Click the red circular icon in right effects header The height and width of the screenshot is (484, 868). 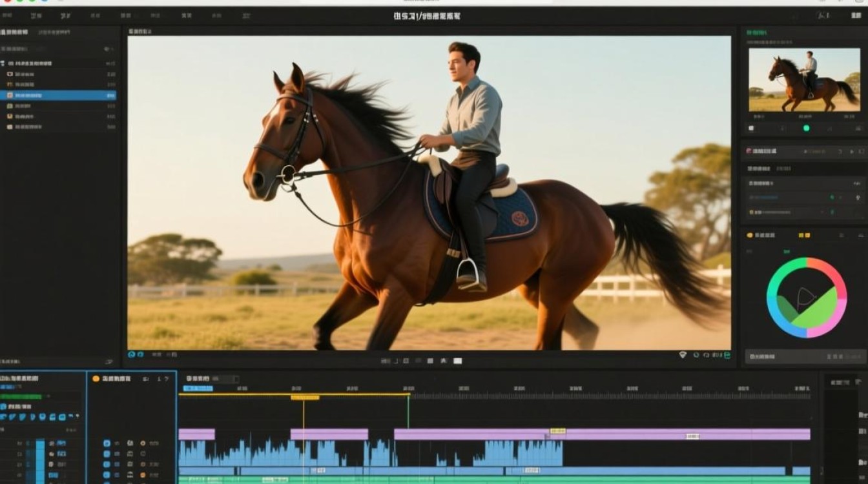pyautogui.click(x=749, y=151)
